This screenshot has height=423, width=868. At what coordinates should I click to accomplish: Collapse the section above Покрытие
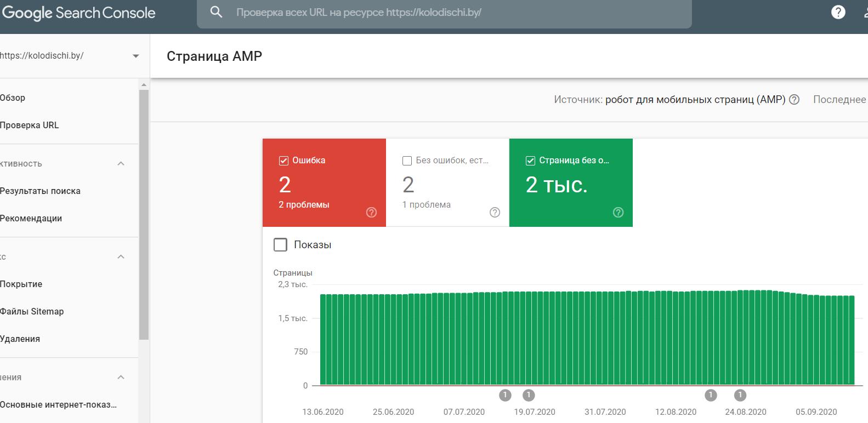(x=121, y=257)
